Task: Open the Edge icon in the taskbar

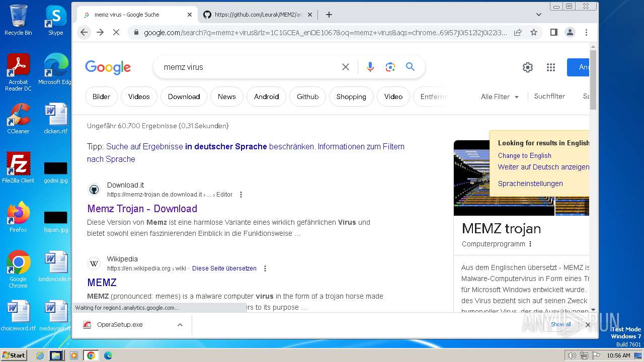Action: click(x=108, y=355)
